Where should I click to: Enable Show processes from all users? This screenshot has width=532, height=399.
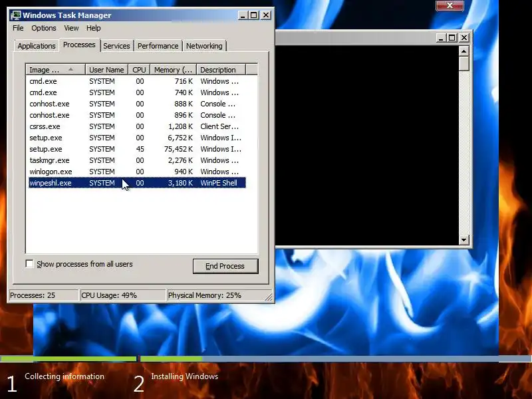[x=30, y=264]
